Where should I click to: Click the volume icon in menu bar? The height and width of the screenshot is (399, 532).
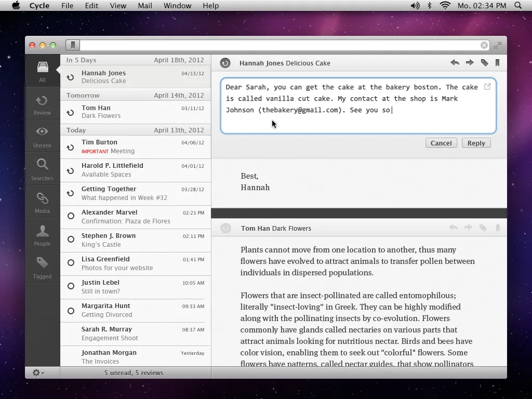pyautogui.click(x=415, y=6)
